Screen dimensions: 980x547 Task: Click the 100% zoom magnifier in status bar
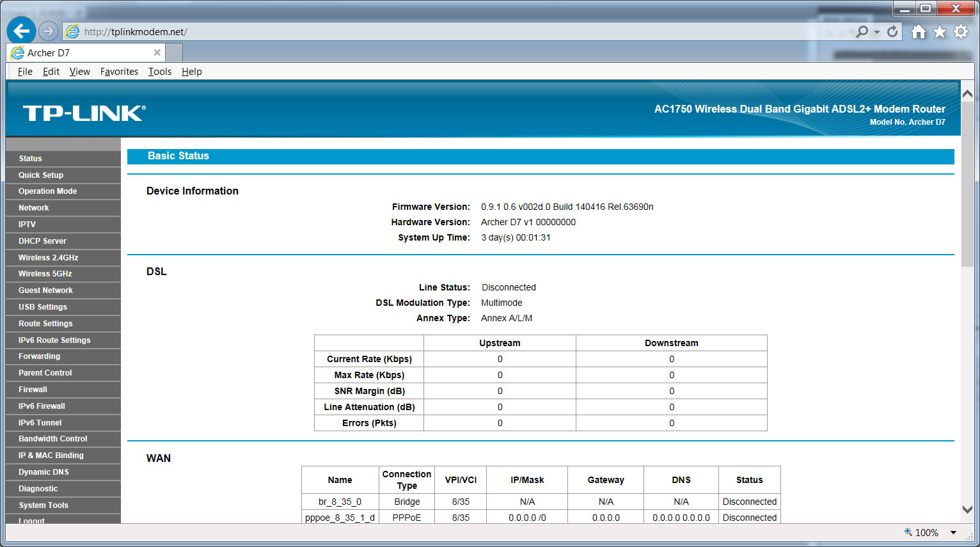pyautogui.click(x=908, y=532)
